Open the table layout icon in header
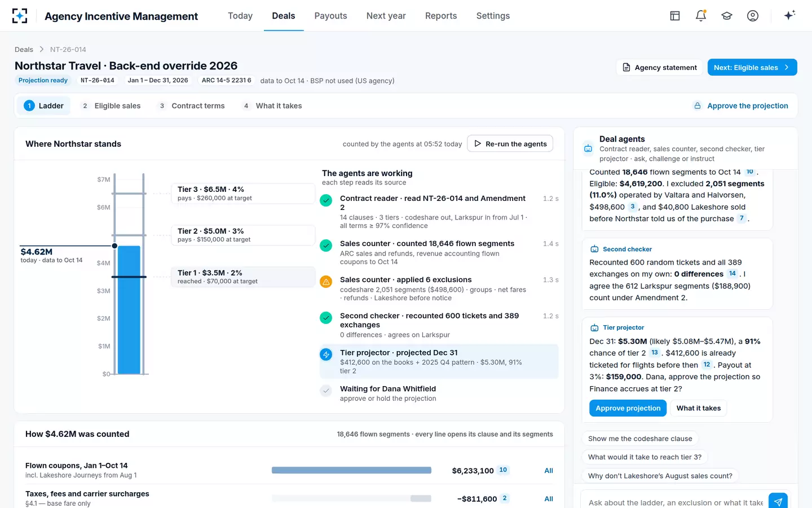This screenshot has width=812, height=508. coord(675,16)
